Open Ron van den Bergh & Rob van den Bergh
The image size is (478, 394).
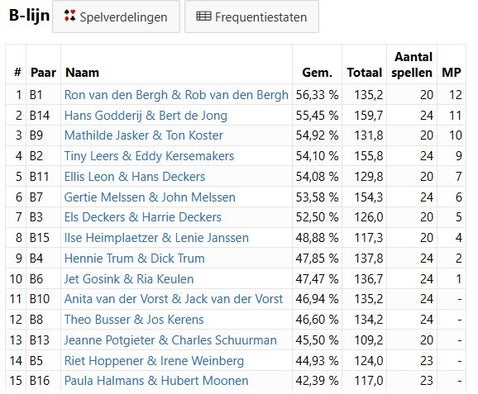(x=176, y=95)
